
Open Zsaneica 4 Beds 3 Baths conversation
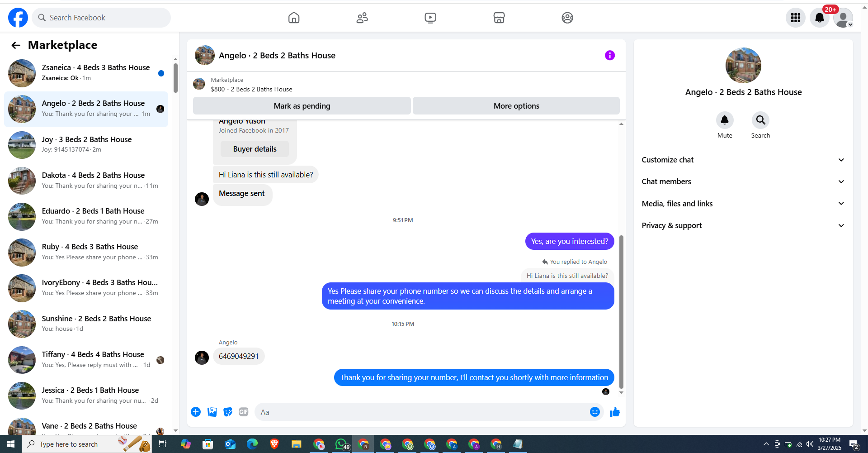click(x=86, y=73)
